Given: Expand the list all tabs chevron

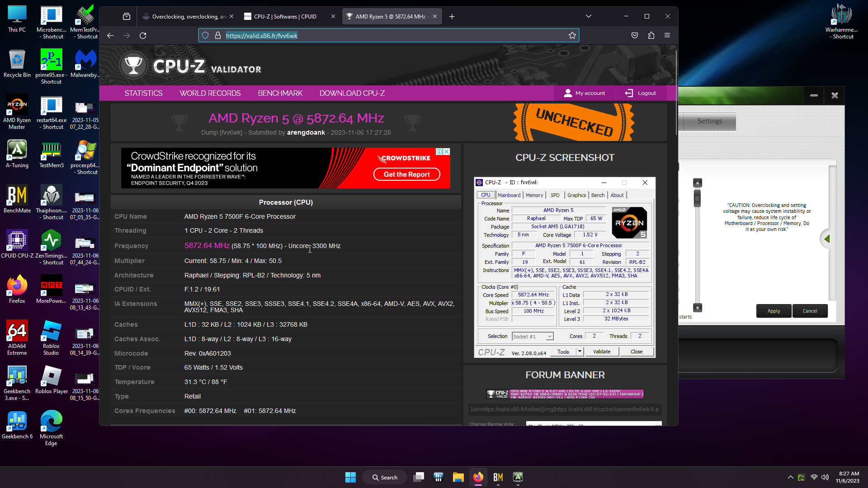Looking at the screenshot, I should point(588,16).
